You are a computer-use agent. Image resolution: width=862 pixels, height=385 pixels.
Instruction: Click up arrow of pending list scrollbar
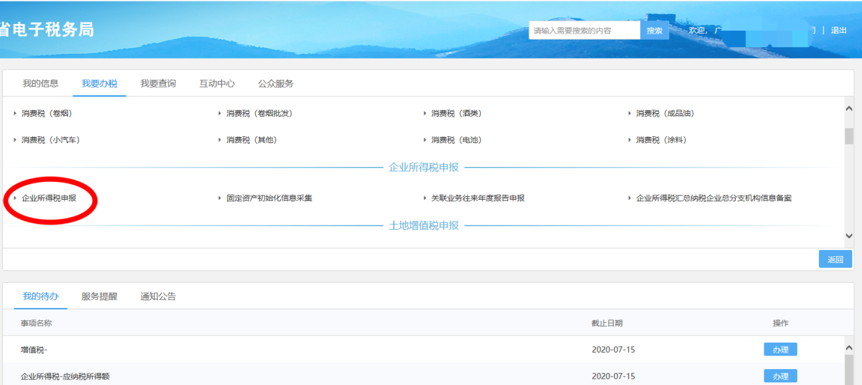849,348
